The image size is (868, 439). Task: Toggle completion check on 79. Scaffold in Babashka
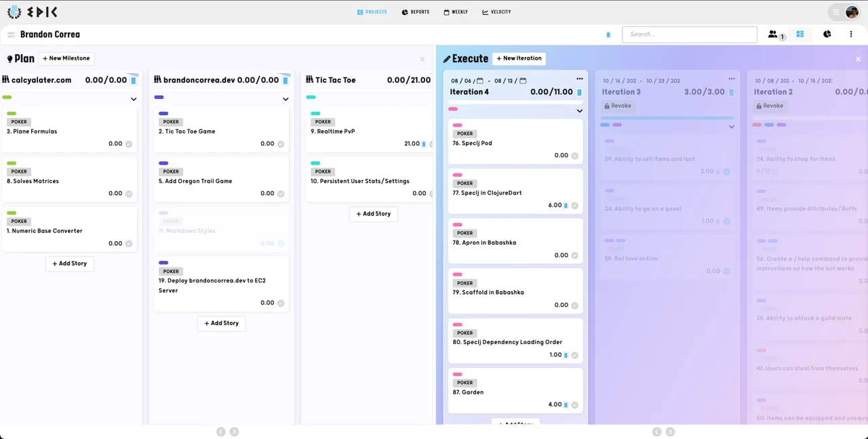pos(575,306)
